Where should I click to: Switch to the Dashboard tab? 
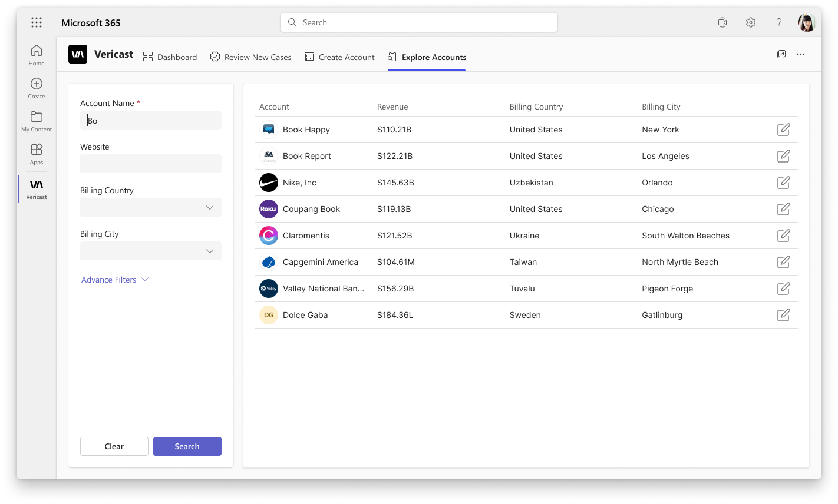(x=170, y=57)
